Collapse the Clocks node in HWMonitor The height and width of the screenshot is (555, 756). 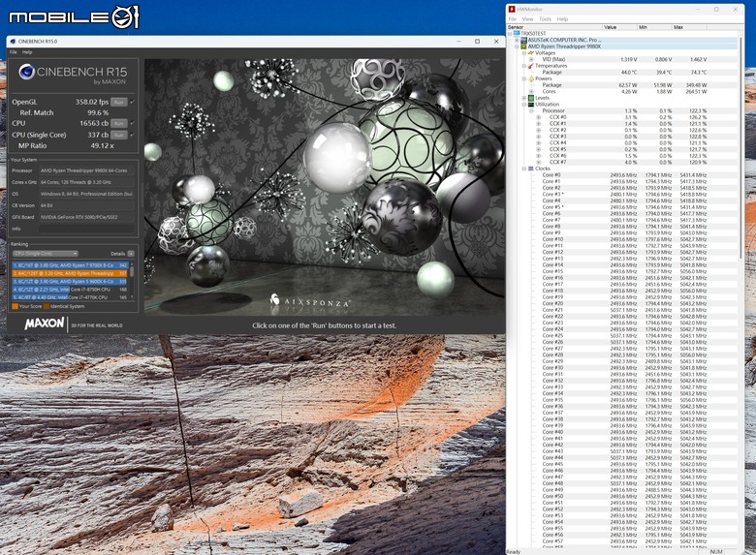(x=524, y=169)
